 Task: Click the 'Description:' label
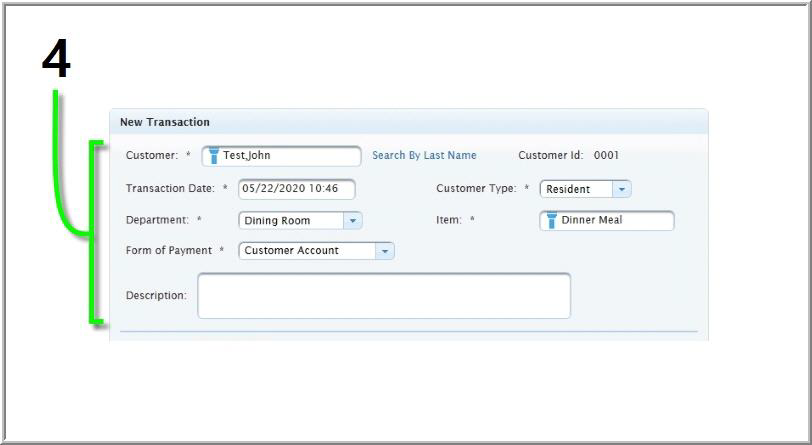(x=156, y=296)
